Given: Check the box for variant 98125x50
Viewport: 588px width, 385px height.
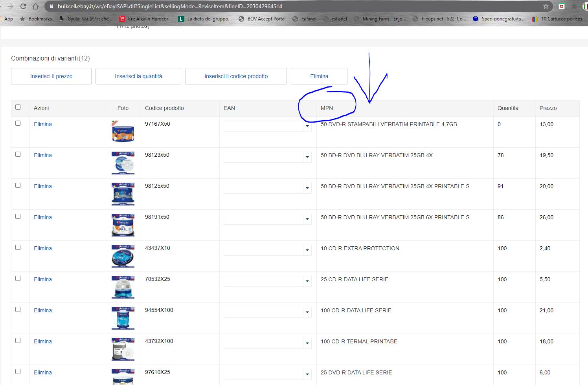Looking at the screenshot, I should 18,185.
